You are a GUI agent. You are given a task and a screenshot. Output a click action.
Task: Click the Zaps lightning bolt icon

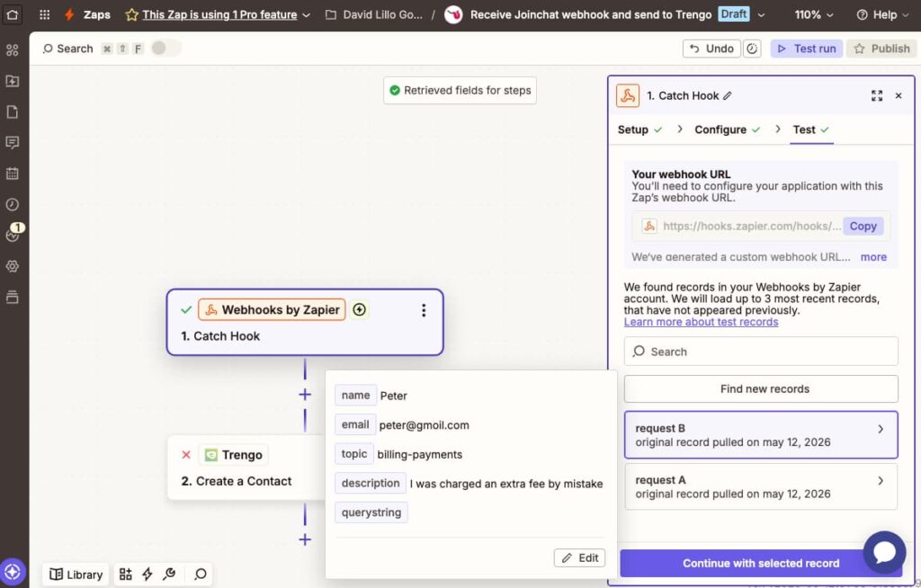pos(69,14)
